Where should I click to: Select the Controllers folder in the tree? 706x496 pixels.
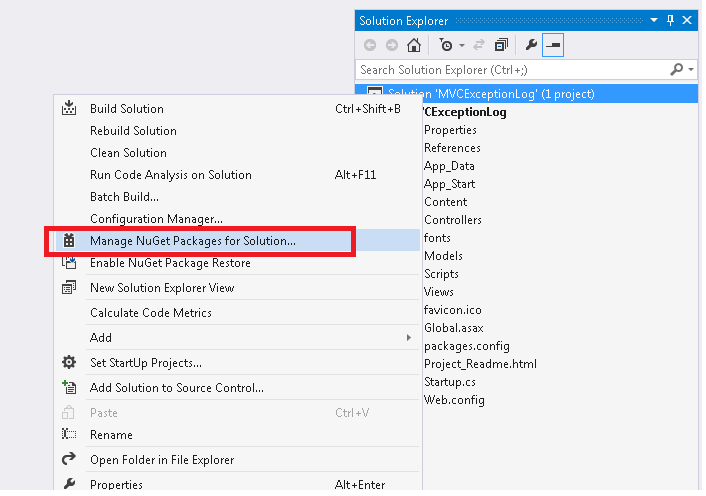[x=452, y=220]
